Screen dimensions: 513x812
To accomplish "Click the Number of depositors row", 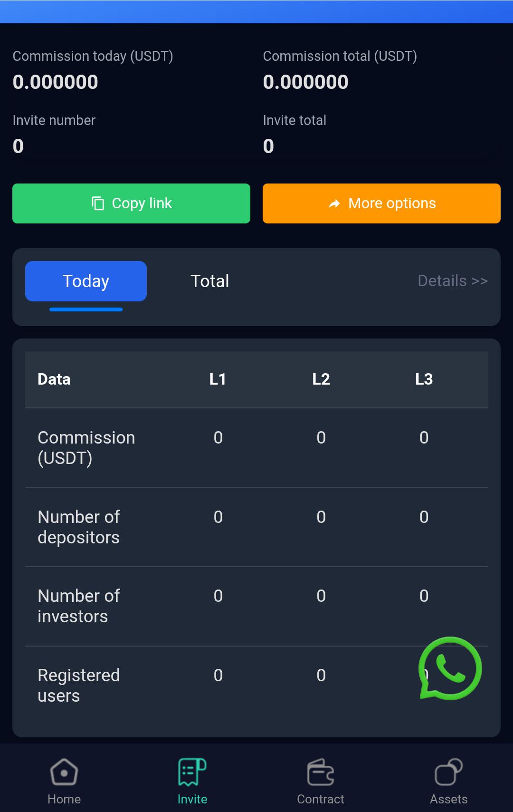I will coord(79,527).
